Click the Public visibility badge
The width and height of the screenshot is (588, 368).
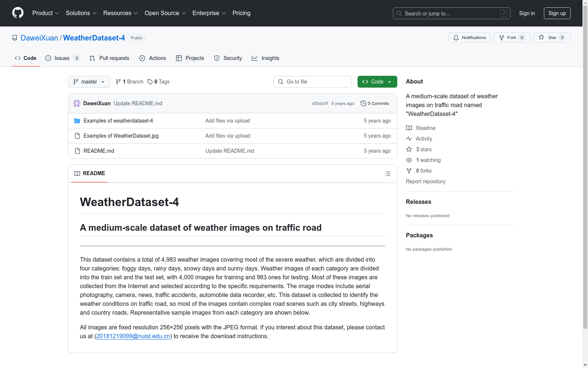pyautogui.click(x=137, y=38)
